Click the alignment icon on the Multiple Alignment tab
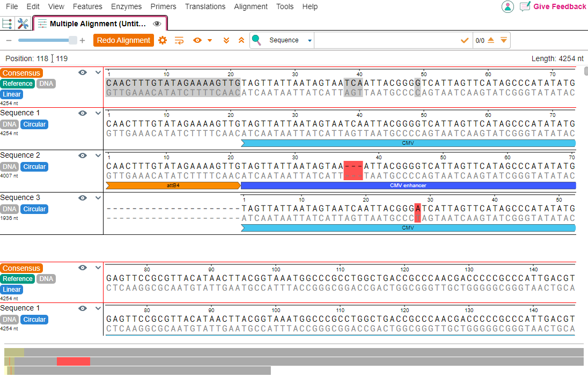 click(42, 24)
